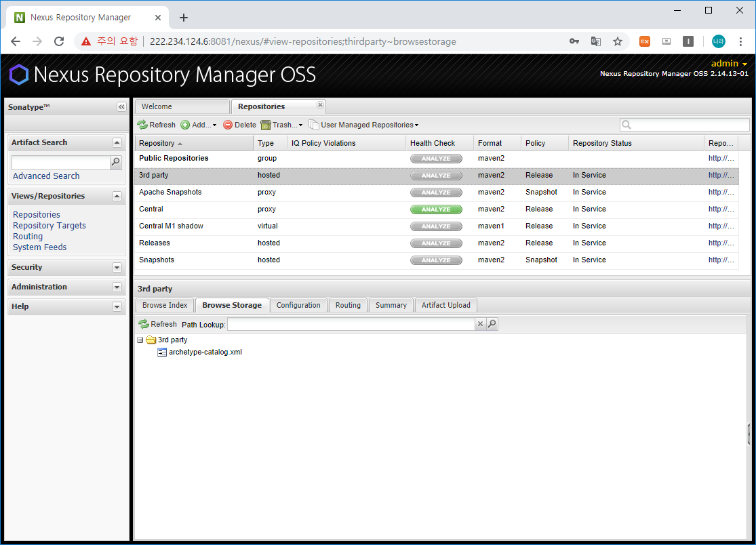Open the Add repository dropdown

pos(199,125)
